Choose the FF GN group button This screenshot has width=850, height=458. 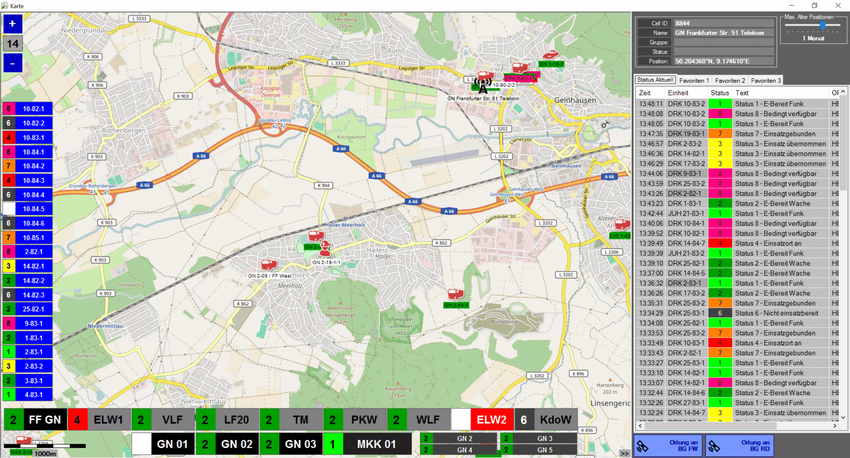coord(45,421)
